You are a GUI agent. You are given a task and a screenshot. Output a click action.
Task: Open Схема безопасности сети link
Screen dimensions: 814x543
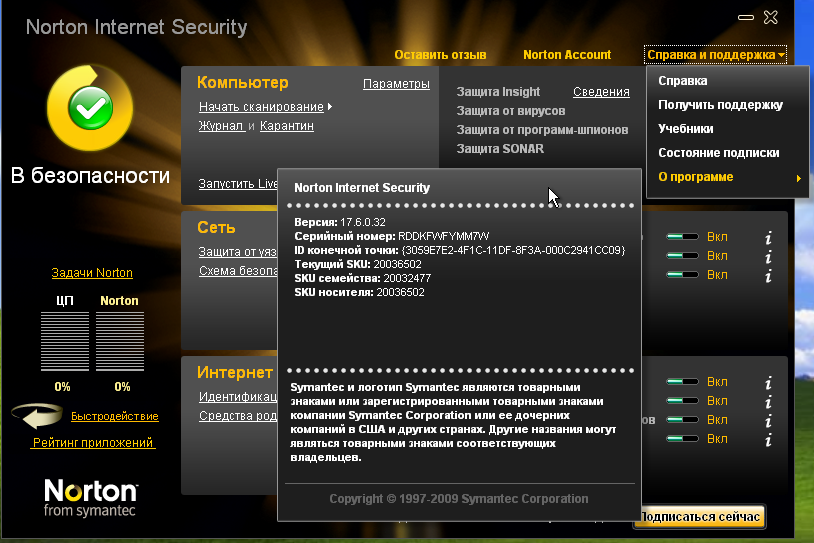(238, 270)
